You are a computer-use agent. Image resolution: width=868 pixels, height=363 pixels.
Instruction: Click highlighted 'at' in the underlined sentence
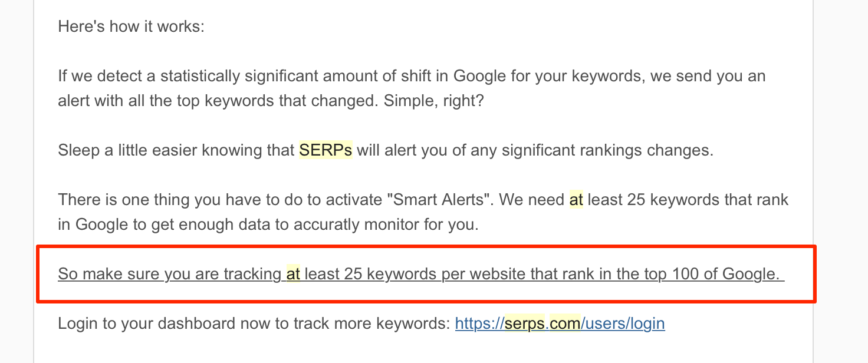[x=293, y=274]
